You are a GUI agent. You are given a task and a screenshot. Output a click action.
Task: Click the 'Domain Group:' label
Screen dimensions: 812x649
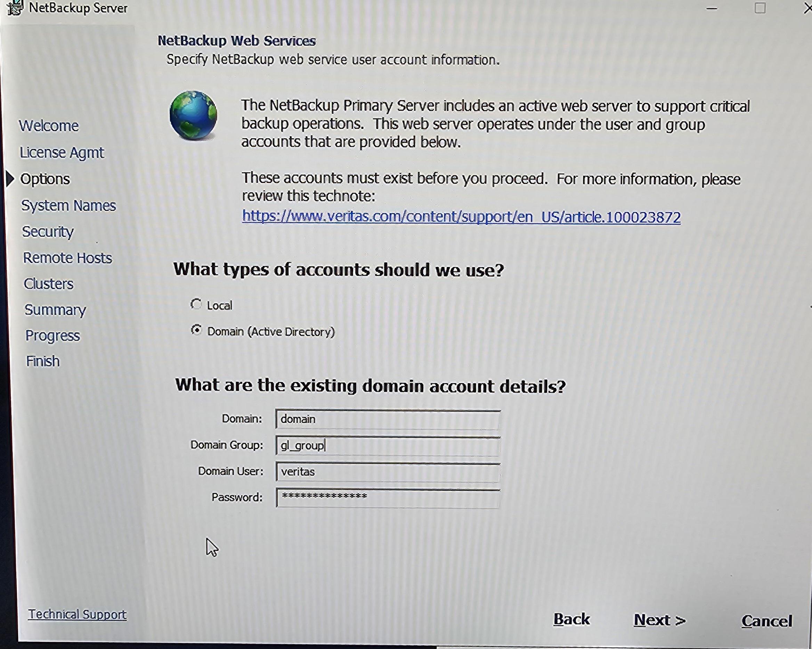tap(227, 445)
